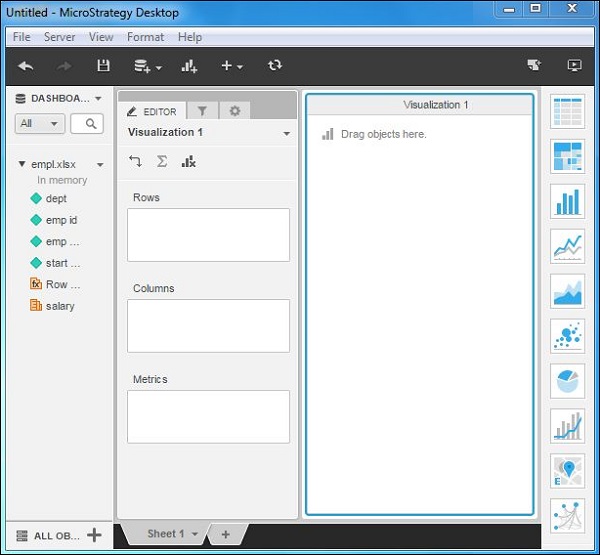Select the Combo Chart visualization type

point(567,426)
